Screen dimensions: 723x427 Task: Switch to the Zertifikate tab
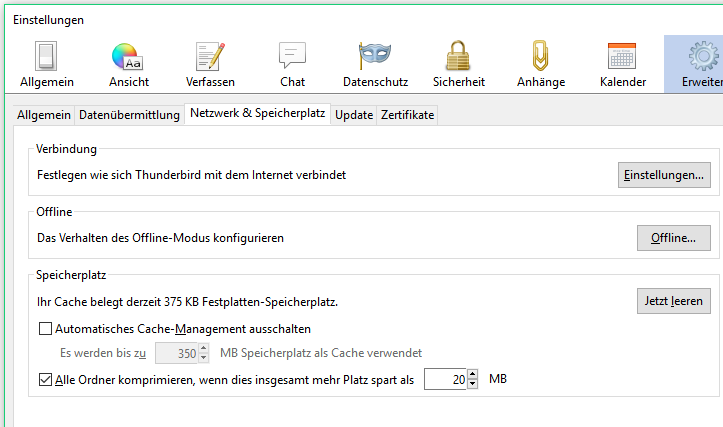click(x=406, y=115)
